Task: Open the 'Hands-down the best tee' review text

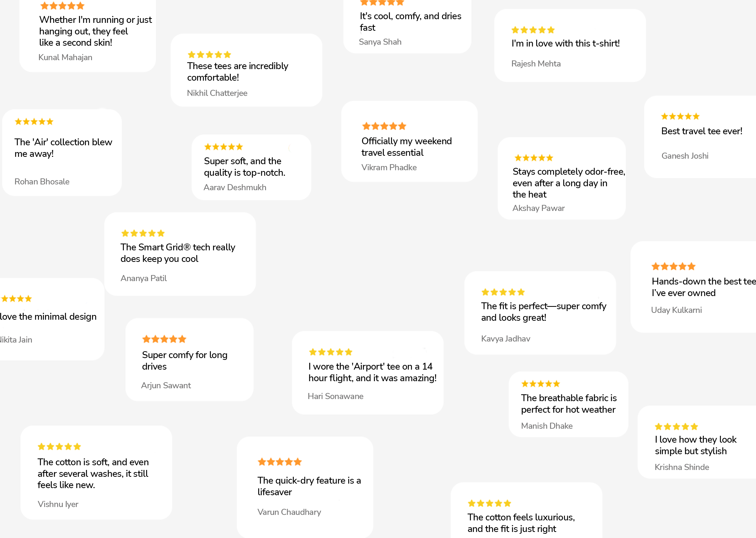Action: 704,287
